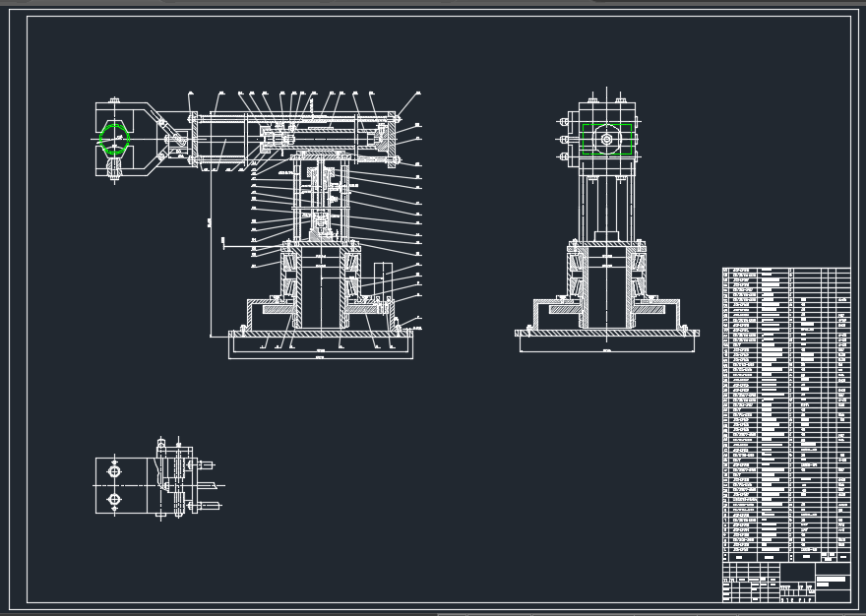This screenshot has width=866, height=616.
Task: Select the small tall rectangle right of the column base
Action: (x=383, y=280)
